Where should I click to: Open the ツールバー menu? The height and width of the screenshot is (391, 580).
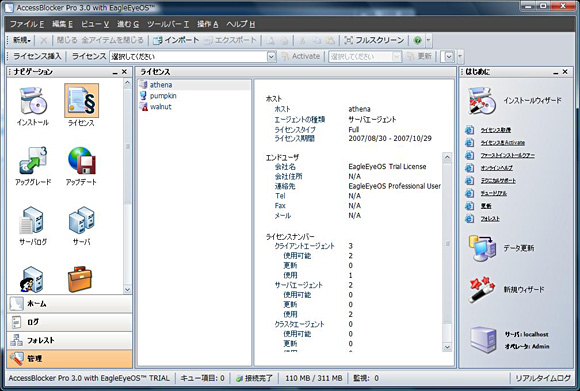pyautogui.click(x=168, y=24)
